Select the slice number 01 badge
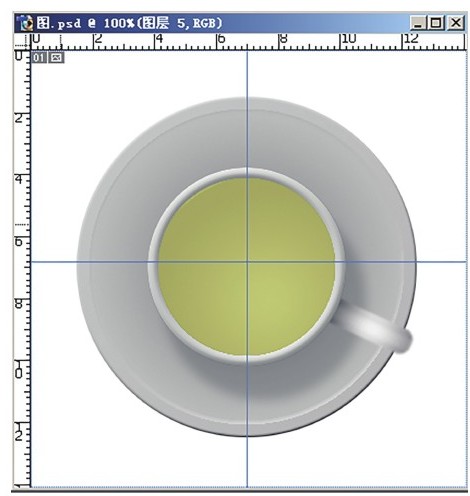The image size is (470, 496). (x=38, y=58)
